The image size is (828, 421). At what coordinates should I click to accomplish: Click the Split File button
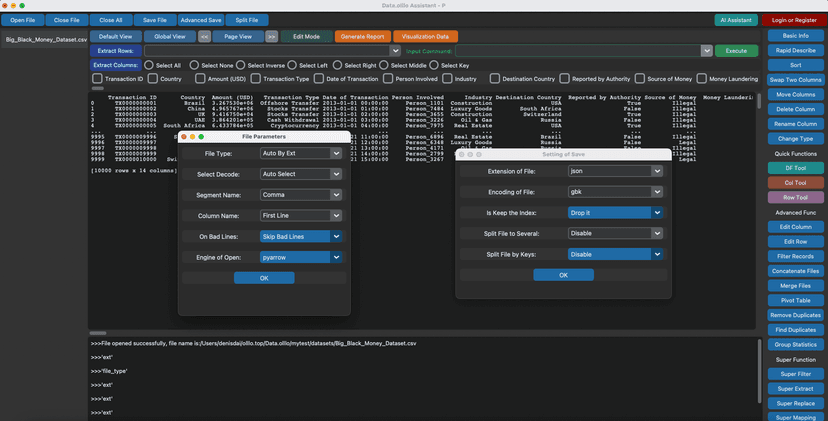[x=247, y=20]
